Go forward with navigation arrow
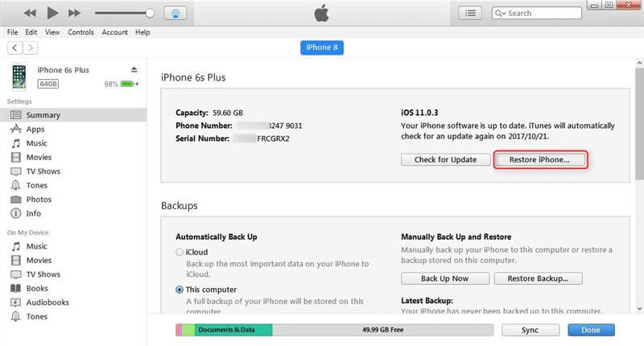This screenshot has width=644, height=346. [x=30, y=47]
